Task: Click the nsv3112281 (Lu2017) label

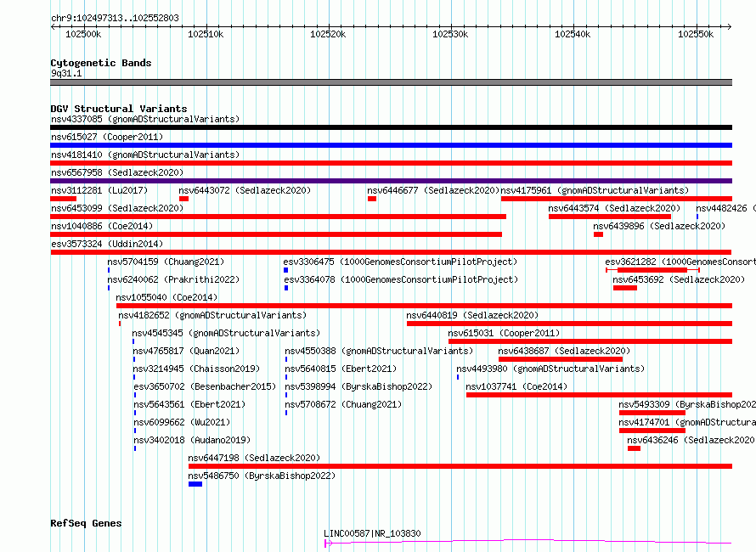Action: [x=99, y=190]
